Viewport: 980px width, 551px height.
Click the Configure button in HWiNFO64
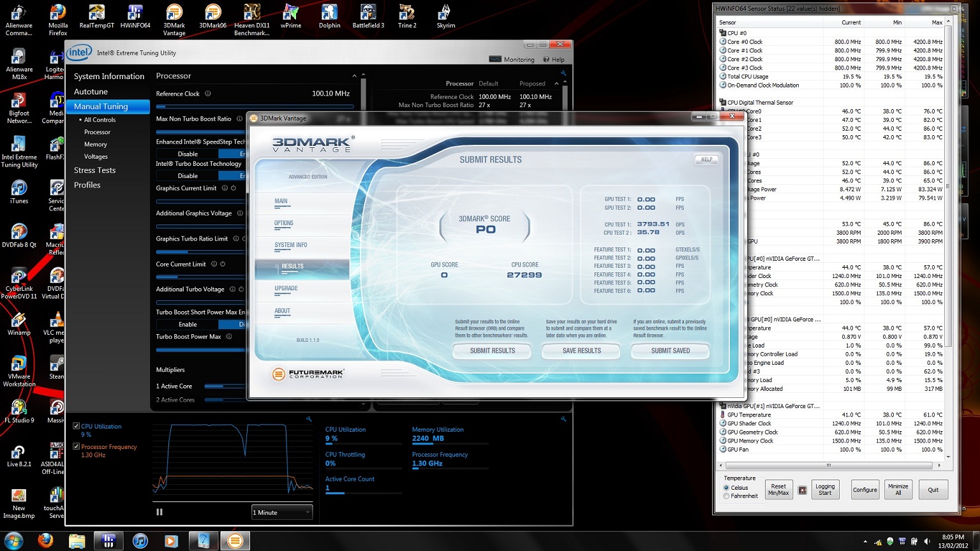865,490
